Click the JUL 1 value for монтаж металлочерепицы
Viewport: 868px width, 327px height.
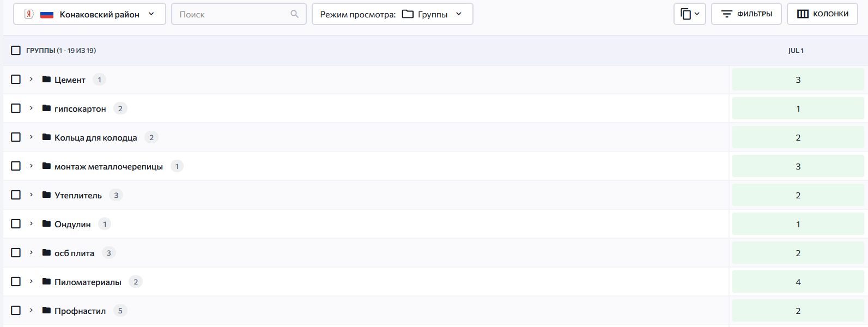point(798,166)
